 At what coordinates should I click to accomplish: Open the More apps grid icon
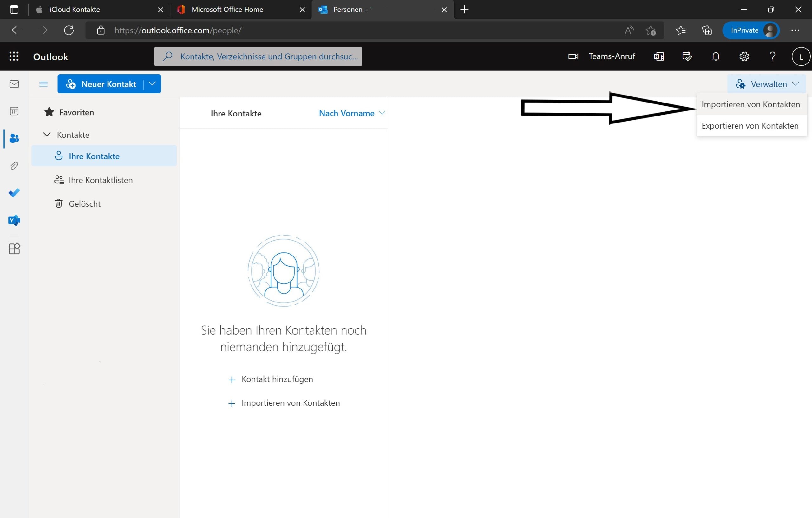(x=14, y=249)
